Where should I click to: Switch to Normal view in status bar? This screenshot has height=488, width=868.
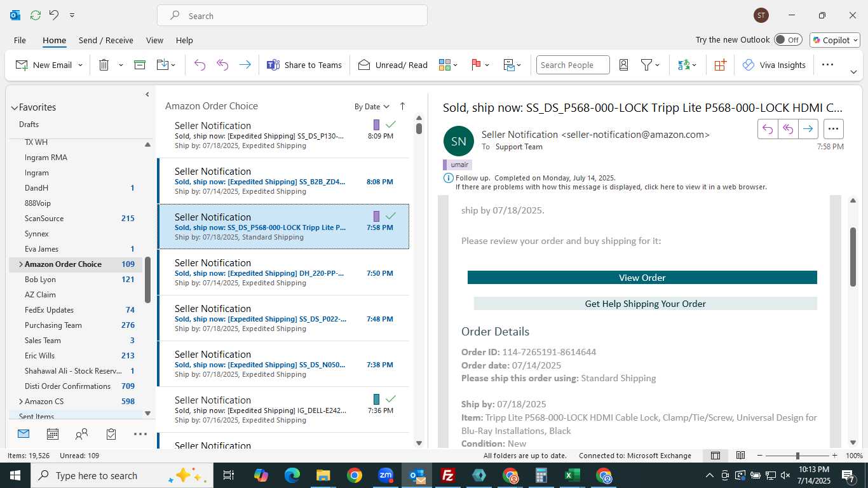pos(715,456)
